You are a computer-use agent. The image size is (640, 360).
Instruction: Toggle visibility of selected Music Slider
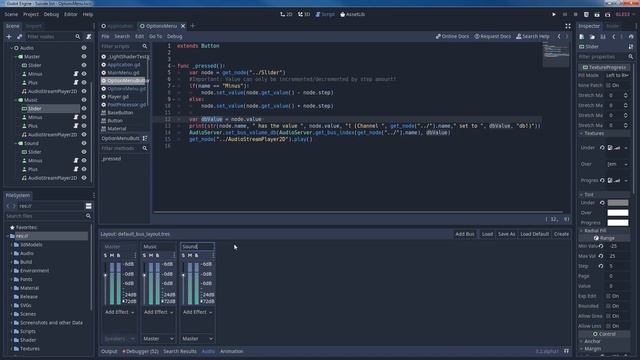pos(84,109)
